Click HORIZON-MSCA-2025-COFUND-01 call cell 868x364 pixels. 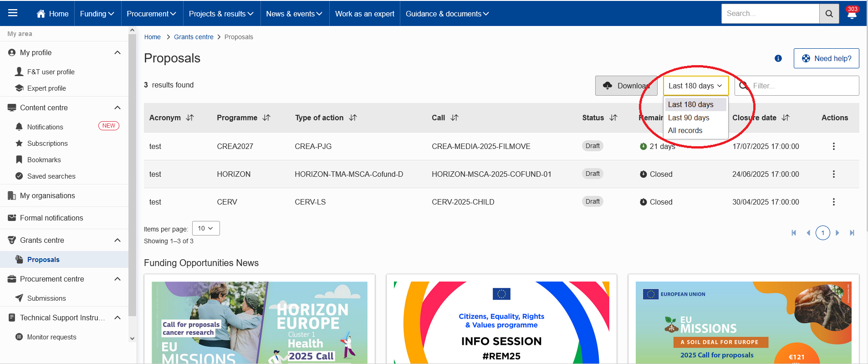pos(491,174)
